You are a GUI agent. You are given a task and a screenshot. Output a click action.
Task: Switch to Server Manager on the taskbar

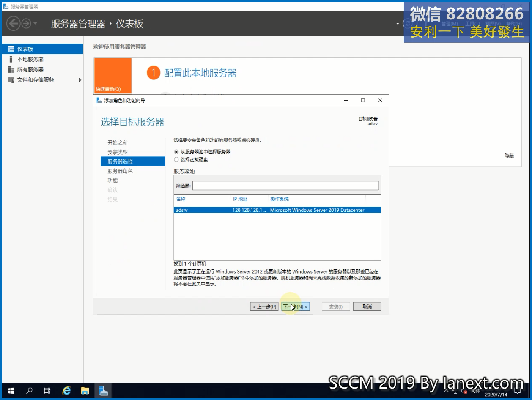click(103, 391)
